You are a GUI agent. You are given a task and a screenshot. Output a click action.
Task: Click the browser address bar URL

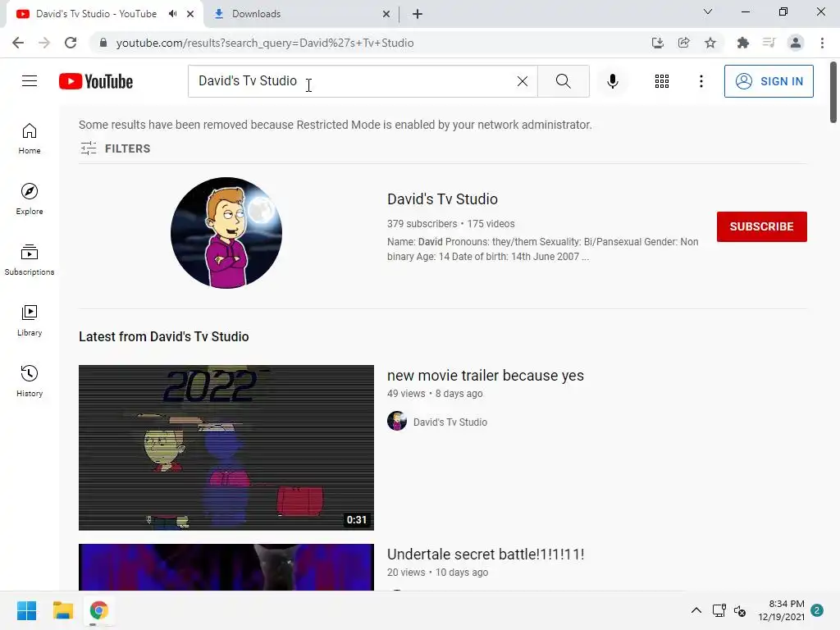tap(265, 43)
